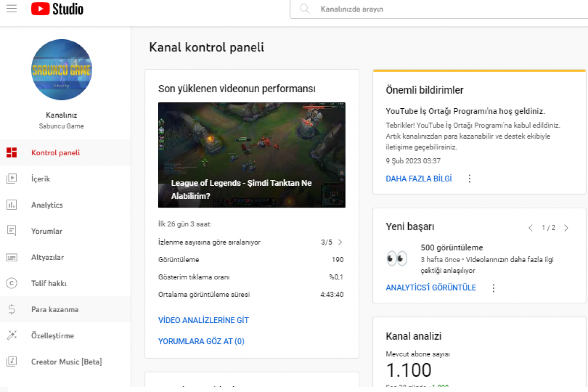Click the Kanalınızda arayın search field
The image size is (588, 392).
(x=439, y=9)
